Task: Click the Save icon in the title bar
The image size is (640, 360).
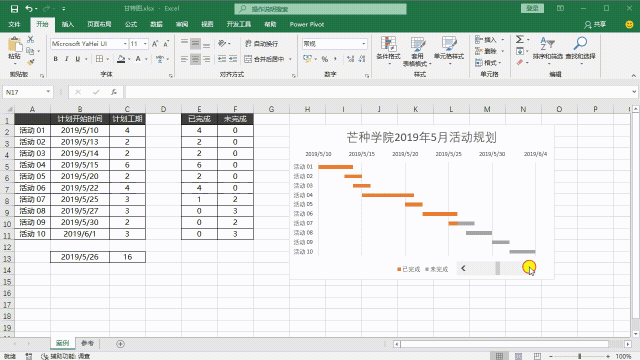Action: [x=14, y=9]
